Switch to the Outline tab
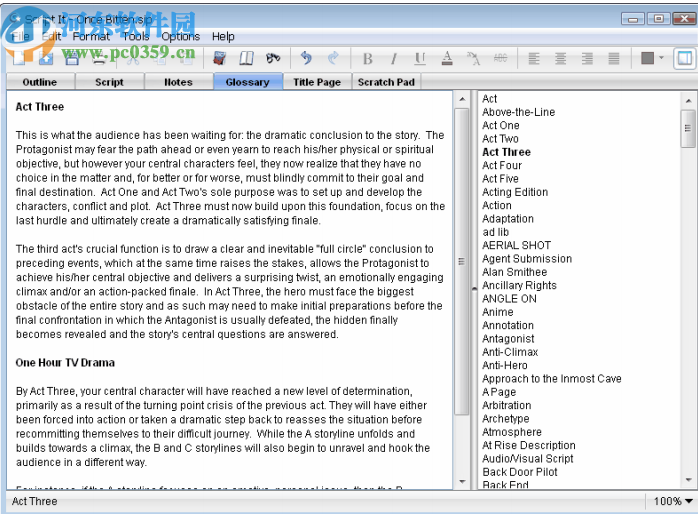 point(40,82)
